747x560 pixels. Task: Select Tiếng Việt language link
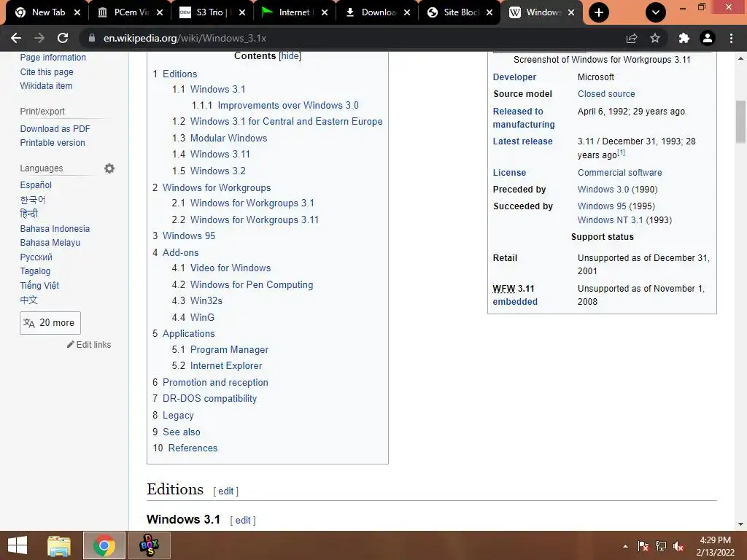tap(39, 285)
